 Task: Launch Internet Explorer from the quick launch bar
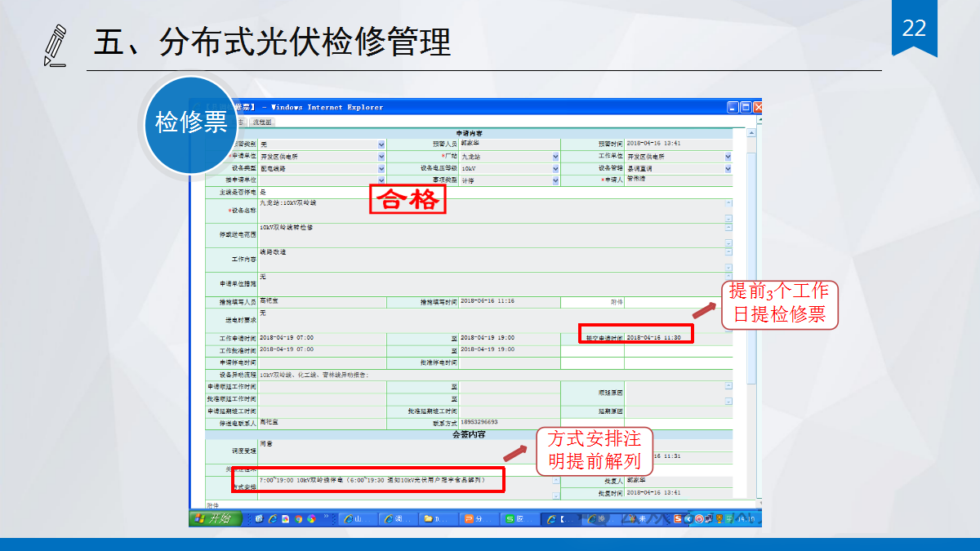(273, 519)
